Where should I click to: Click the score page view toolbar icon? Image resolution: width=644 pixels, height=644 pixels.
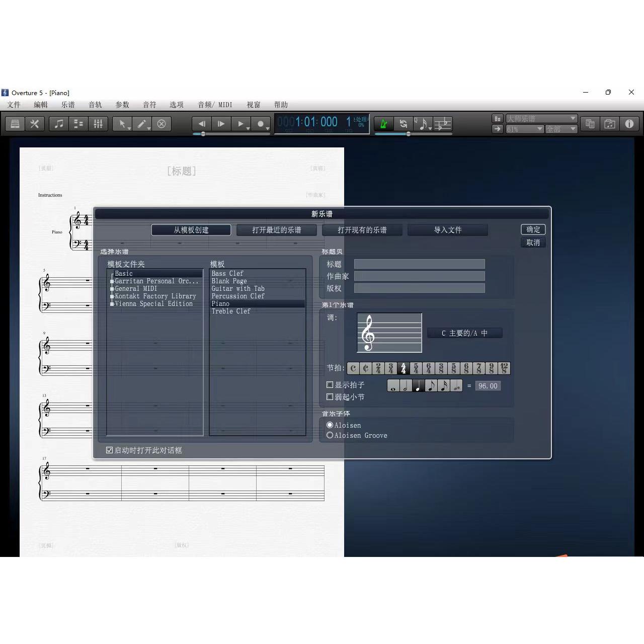click(15, 124)
